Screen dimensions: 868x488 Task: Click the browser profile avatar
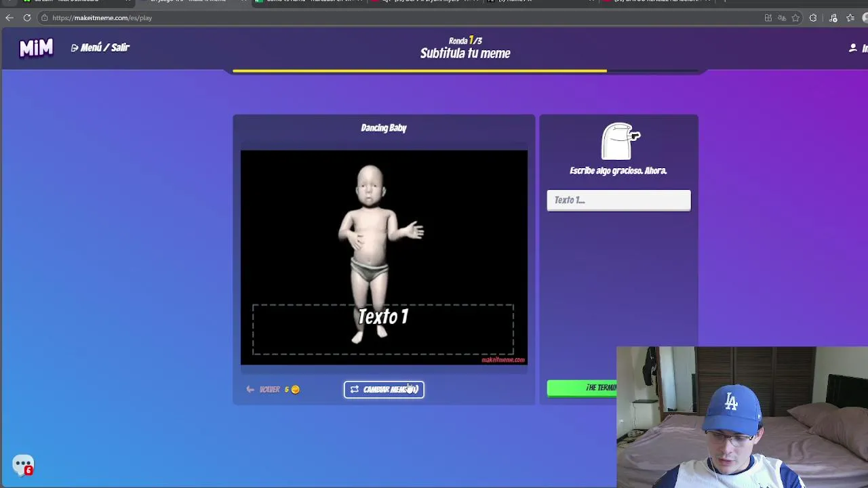pyautogui.click(x=865, y=18)
